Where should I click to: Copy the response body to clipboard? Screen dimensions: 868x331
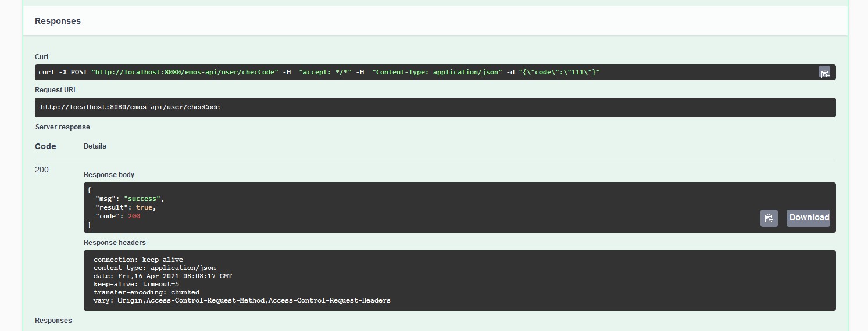point(769,218)
